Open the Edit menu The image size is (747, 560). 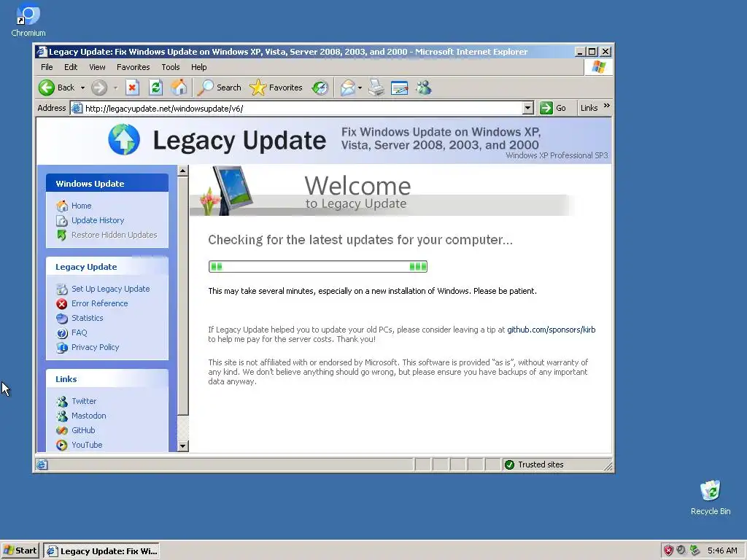[x=71, y=67]
